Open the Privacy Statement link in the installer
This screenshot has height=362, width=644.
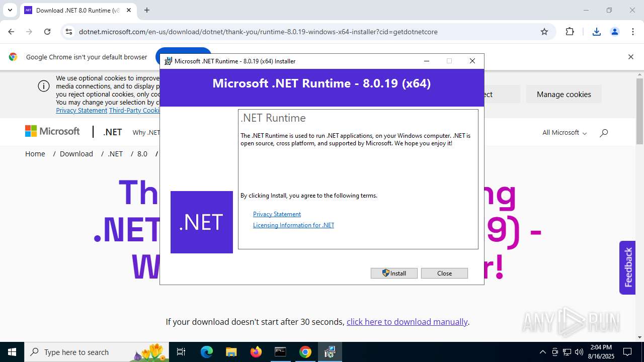(277, 214)
